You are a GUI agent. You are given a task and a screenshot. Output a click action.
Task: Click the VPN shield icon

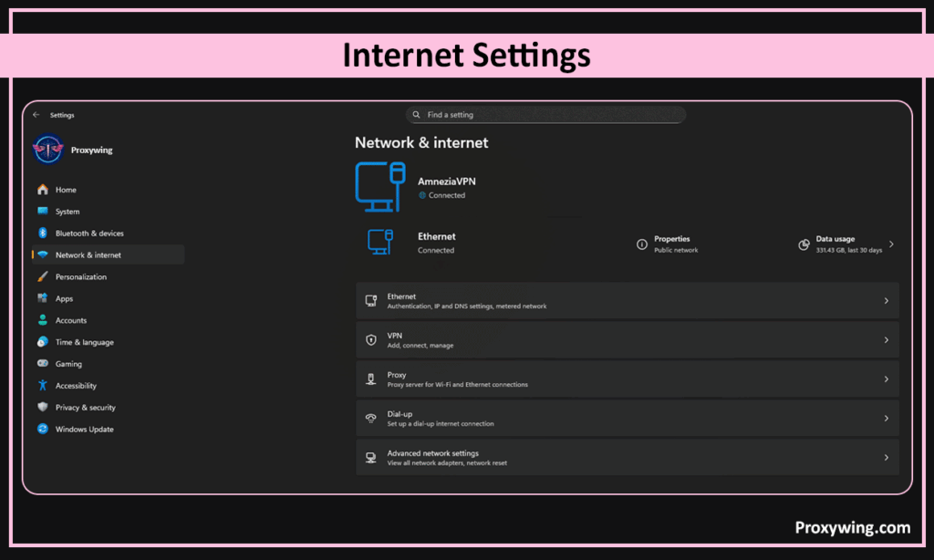[371, 340]
